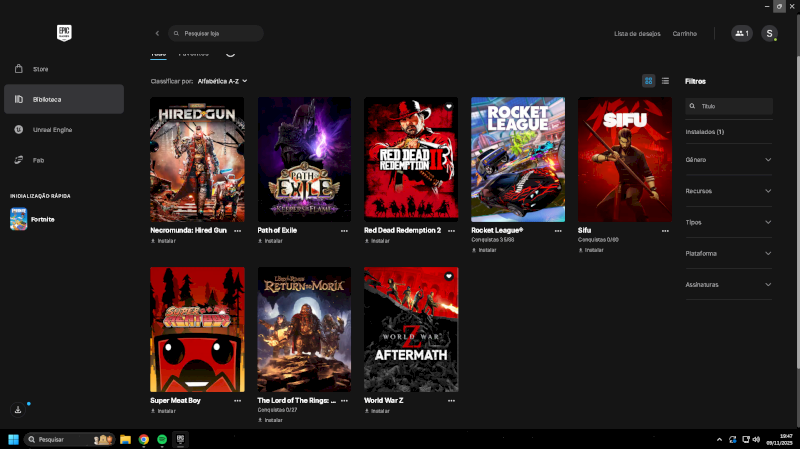This screenshot has height=449, width=800.
Task: Click the back arrow in the top bar
Action: [157, 33]
